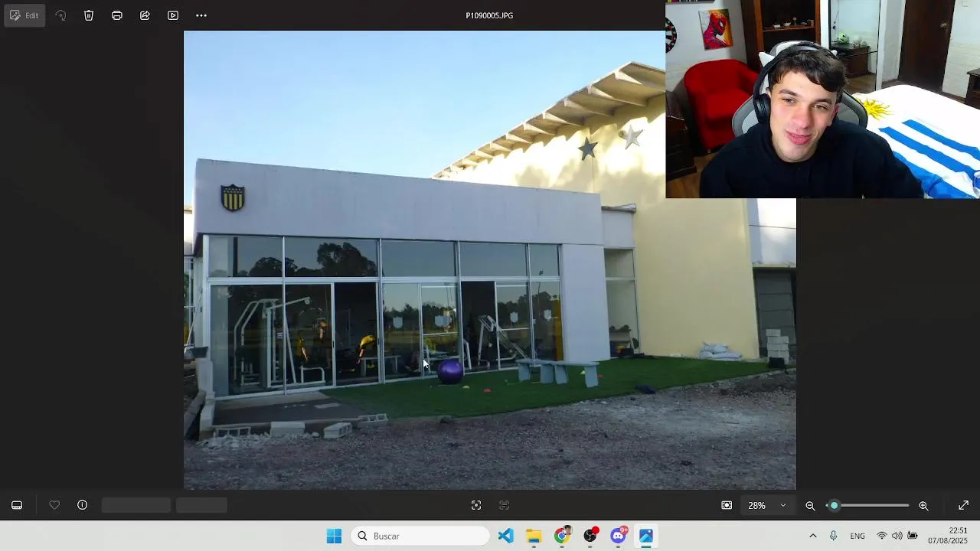
Task: Open the Windows Start menu
Action: tap(334, 536)
